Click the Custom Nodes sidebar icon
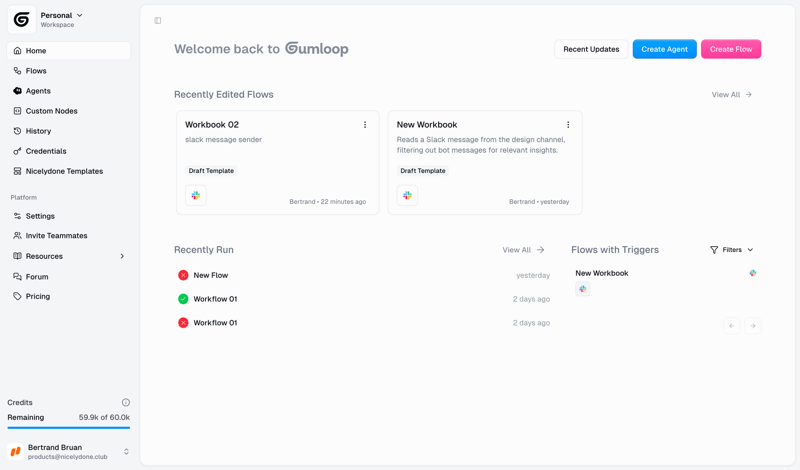 (17, 111)
